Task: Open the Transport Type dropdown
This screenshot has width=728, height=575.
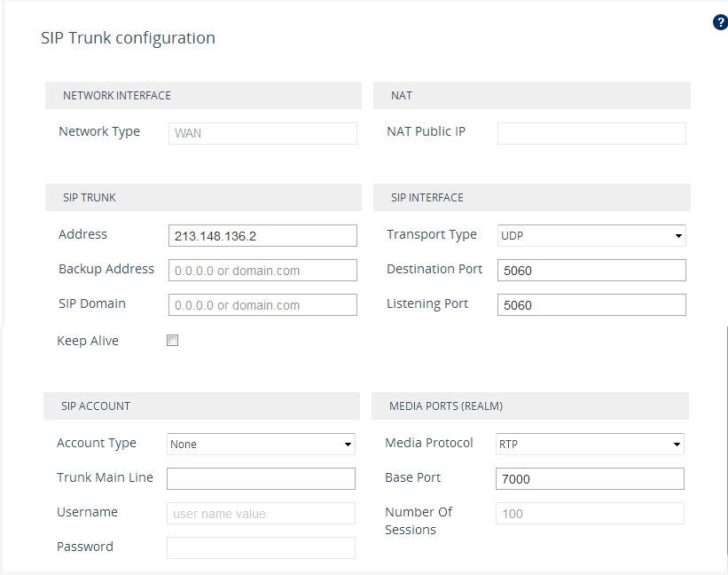Action: [x=591, y=235]
